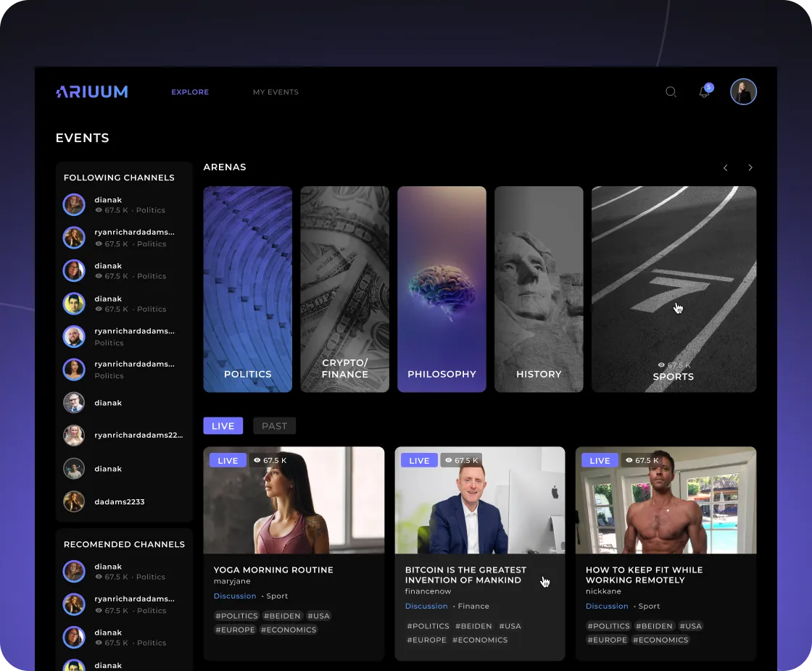
Task: Open notifications bell with badge 5
Action: tap(705, 91)
